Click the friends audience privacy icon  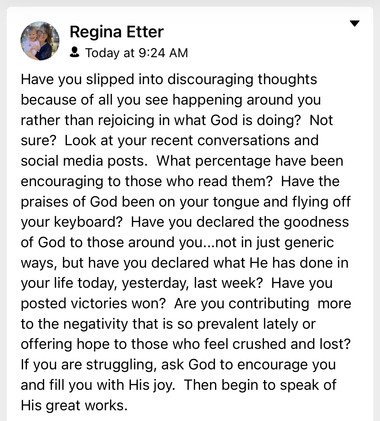click(75, 52)
